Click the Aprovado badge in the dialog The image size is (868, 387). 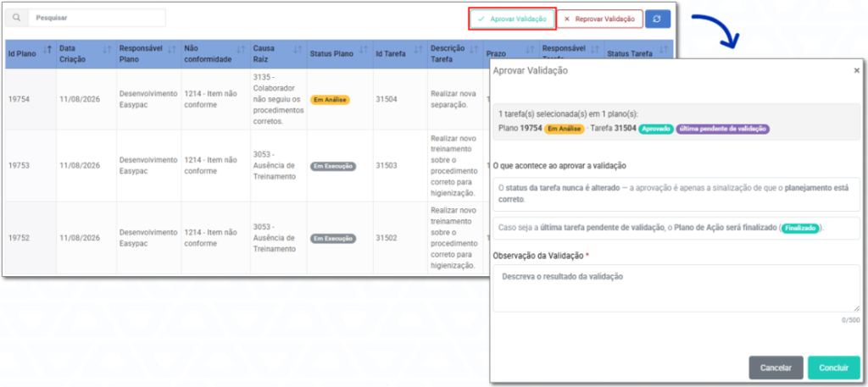coord(655,129)
